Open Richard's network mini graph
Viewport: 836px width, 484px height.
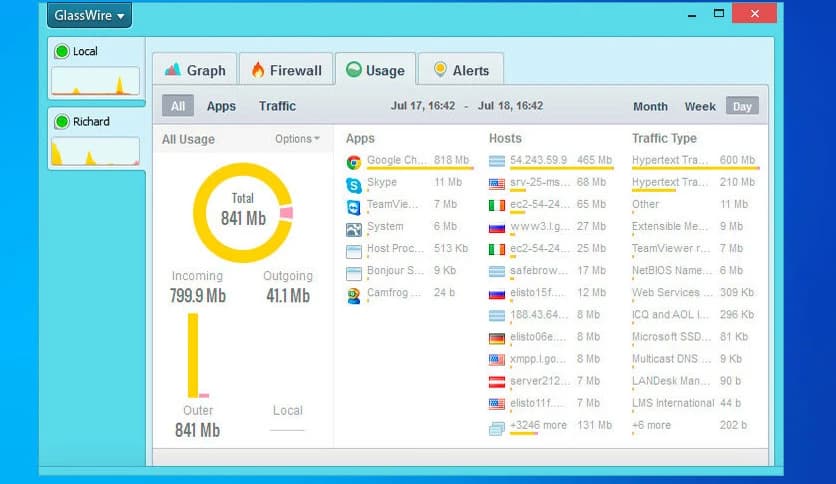[x=95, y=151]
